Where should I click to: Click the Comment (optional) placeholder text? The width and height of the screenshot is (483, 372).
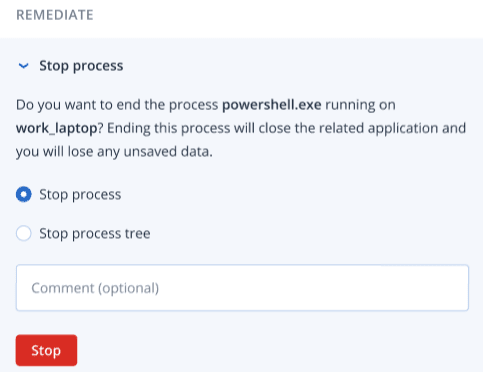click(95, 288)
